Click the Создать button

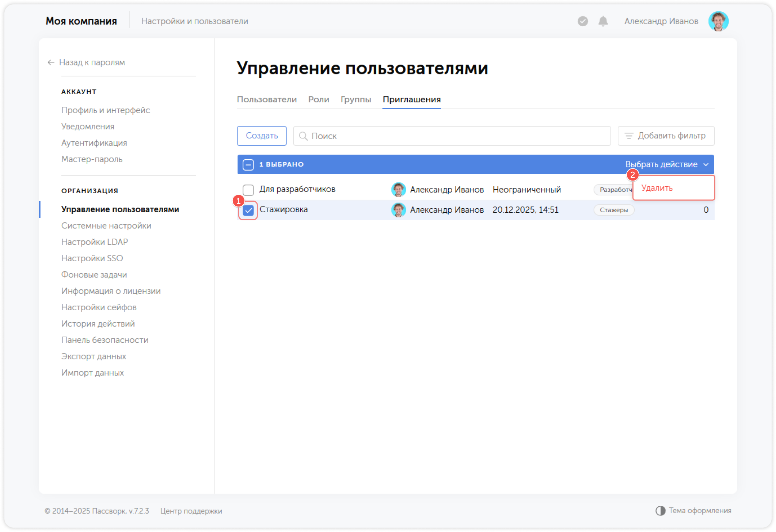click(x=262, y=136)
